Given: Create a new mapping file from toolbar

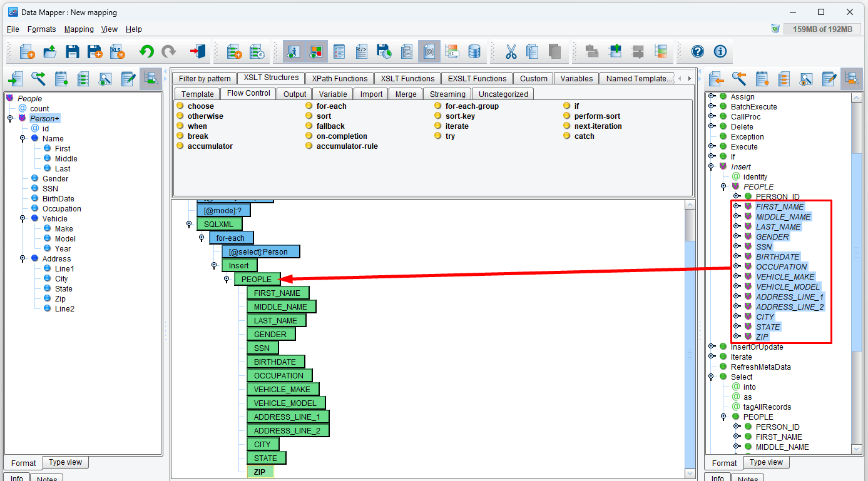Looking at the screenshot, I should click(x=27, y=51).
